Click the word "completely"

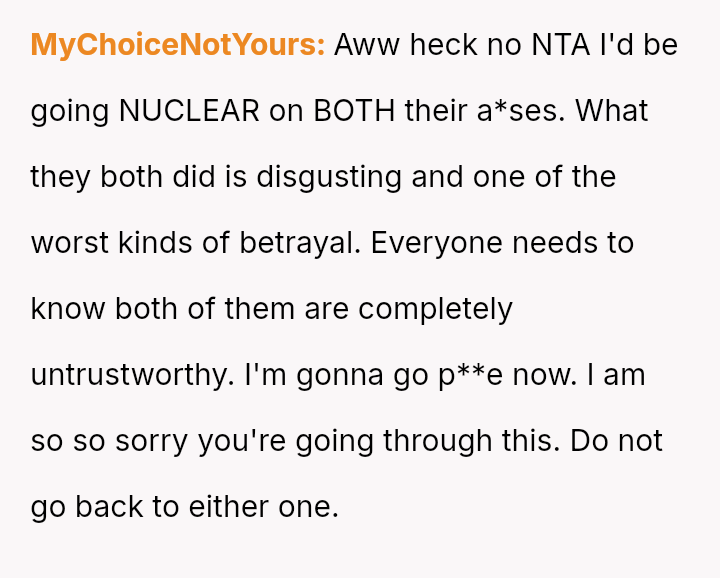[435, 309]
